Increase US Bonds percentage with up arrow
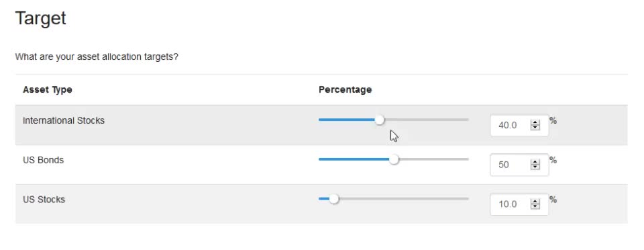 coord(535,162)
